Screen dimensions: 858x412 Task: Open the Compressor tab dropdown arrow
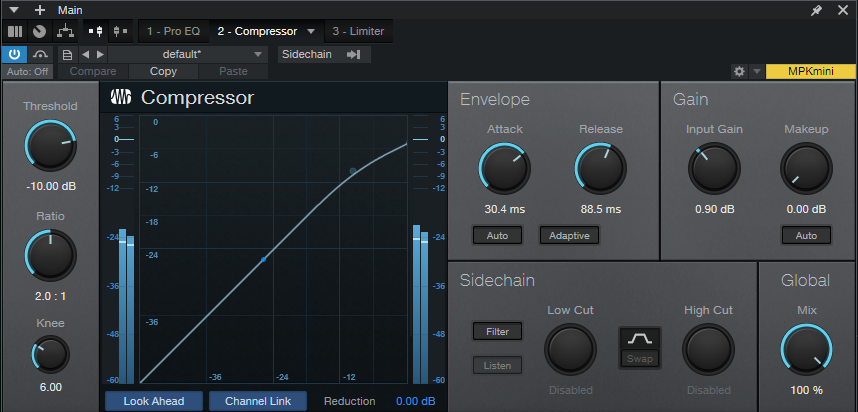pyautogui.click(x=311, y=31)
